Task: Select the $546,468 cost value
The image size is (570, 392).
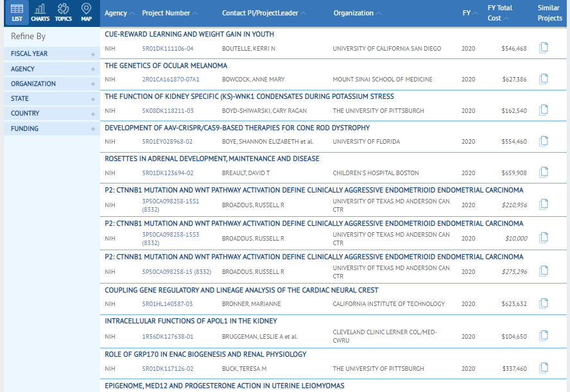Action: (514, 49)
